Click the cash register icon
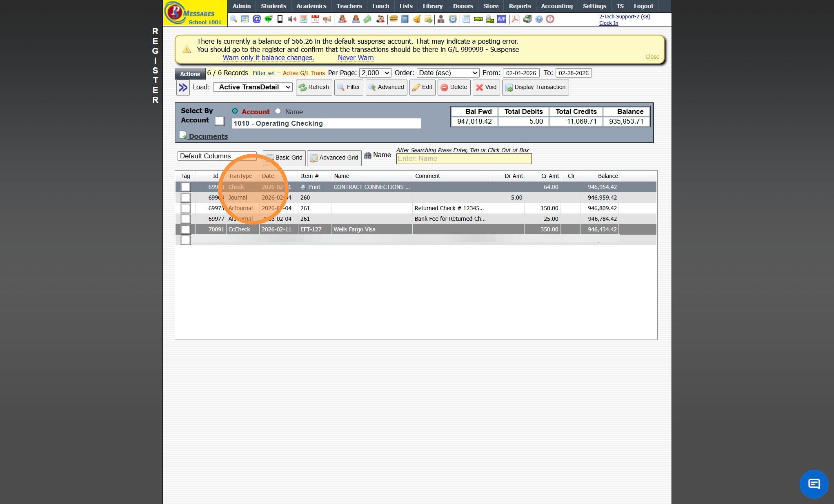Viewport: 834px width, 504px height. tap(527, 19)
